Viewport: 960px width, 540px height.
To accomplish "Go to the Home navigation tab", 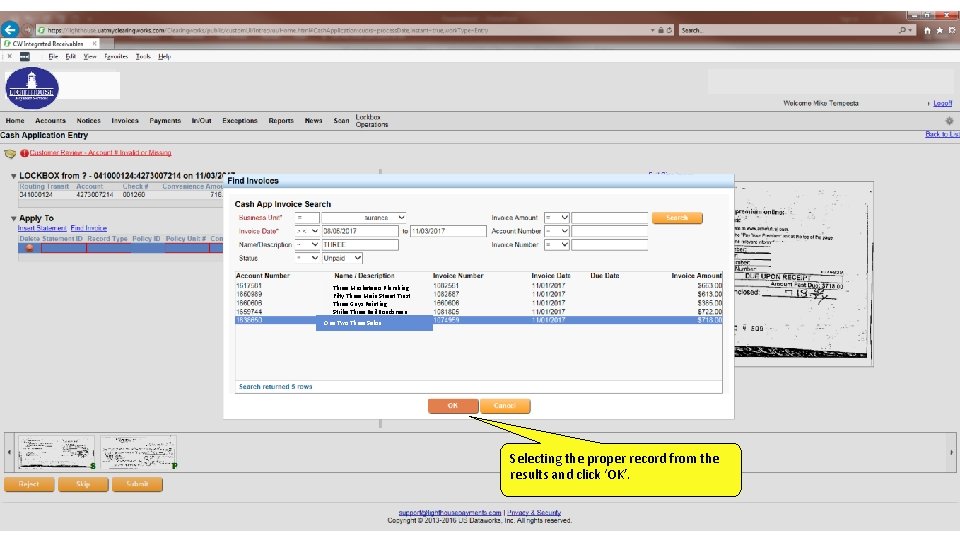I will (15, 121).
